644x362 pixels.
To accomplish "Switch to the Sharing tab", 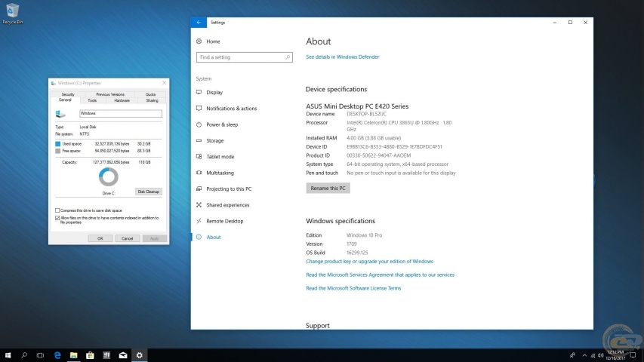I will pyautogui.click(x=152, y=100).
